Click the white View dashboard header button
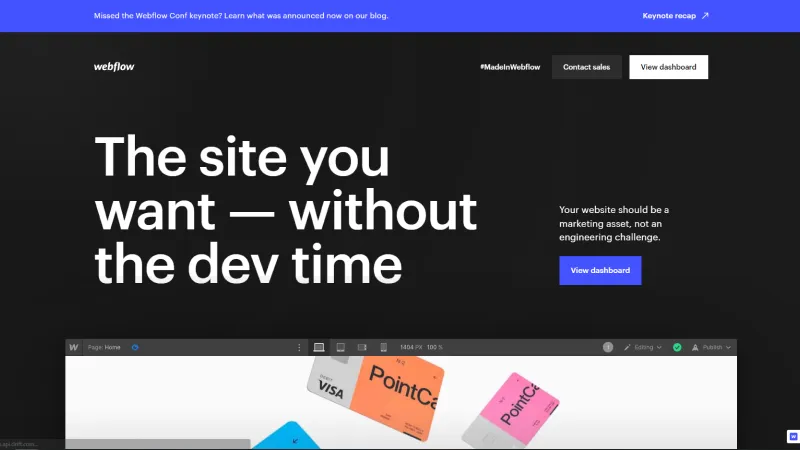 (x=668, y=67)
